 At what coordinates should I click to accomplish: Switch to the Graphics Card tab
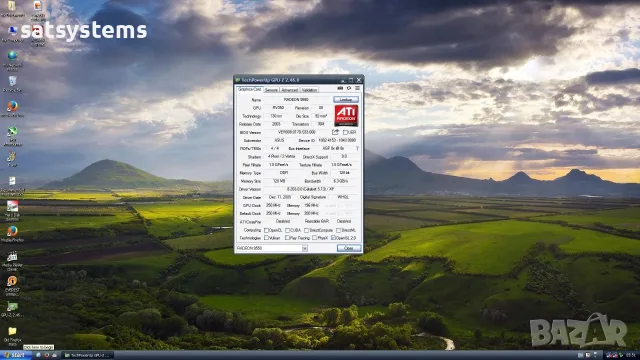point(249,89)
